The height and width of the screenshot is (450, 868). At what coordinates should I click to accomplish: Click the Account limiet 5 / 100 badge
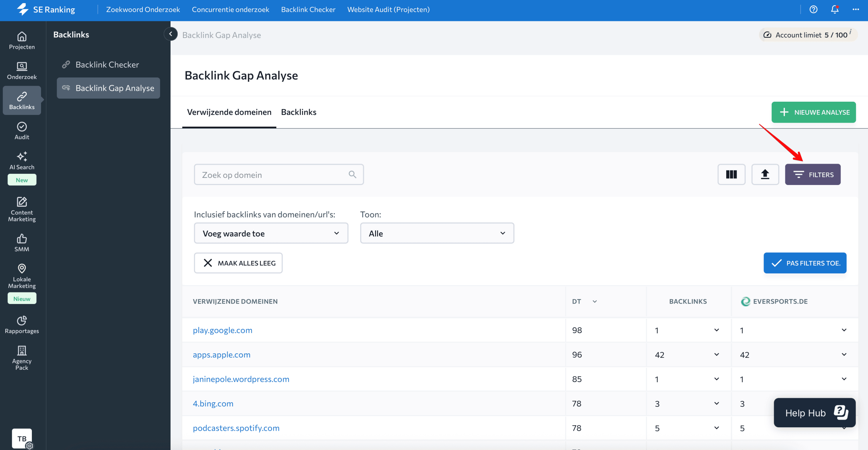[x=808, y=35]
